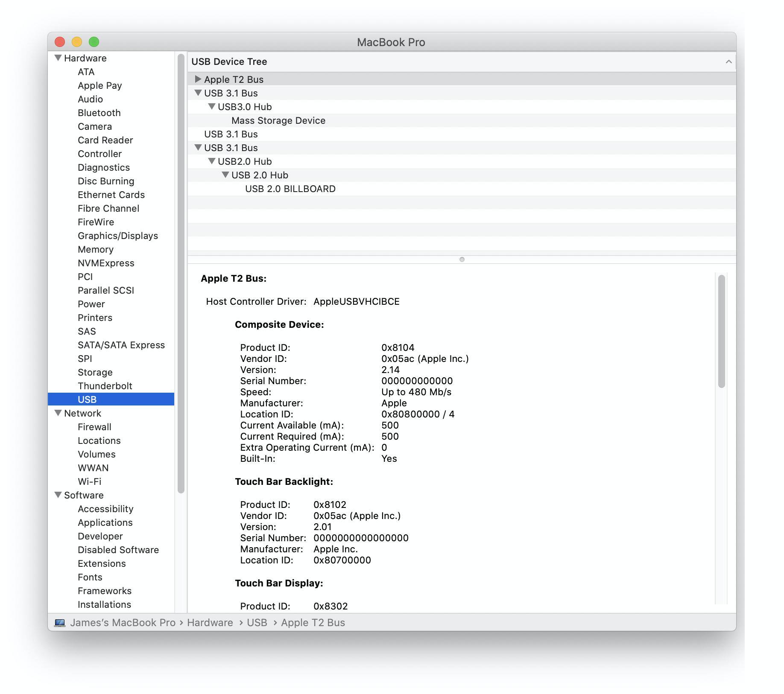Select USB 2.0 BILLBOARD device entry
The width and height of the screenshot is (784, 694).
click(x=290, y=189)
